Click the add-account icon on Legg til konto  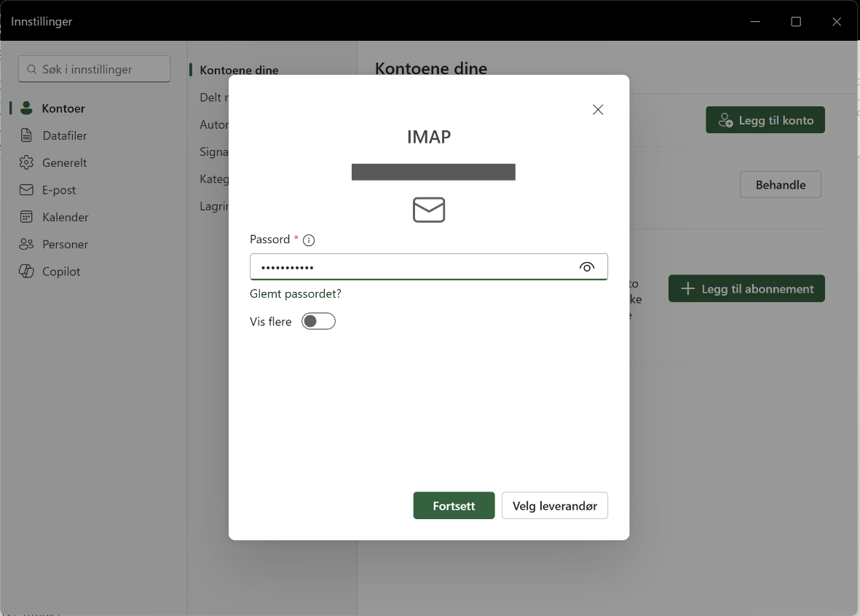coord(725,120)
